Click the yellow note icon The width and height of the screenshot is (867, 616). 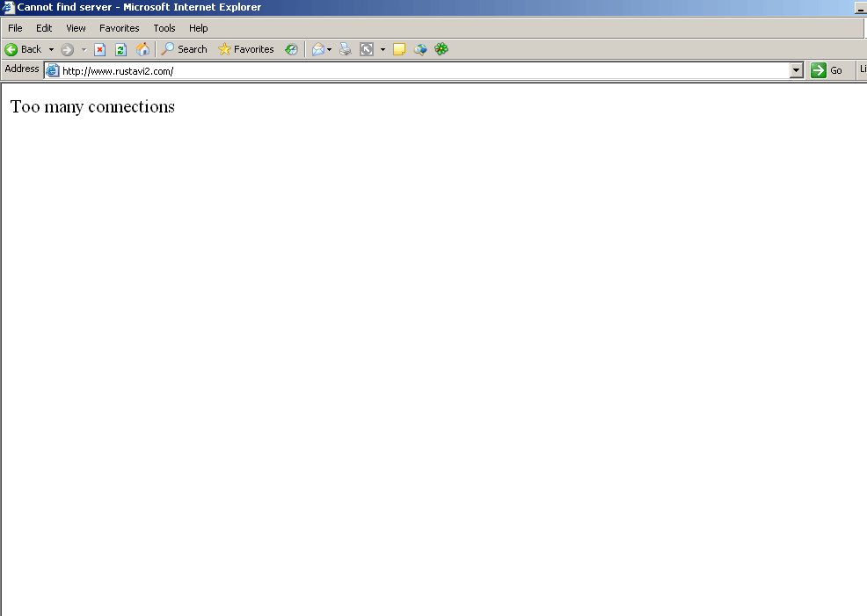399,50
